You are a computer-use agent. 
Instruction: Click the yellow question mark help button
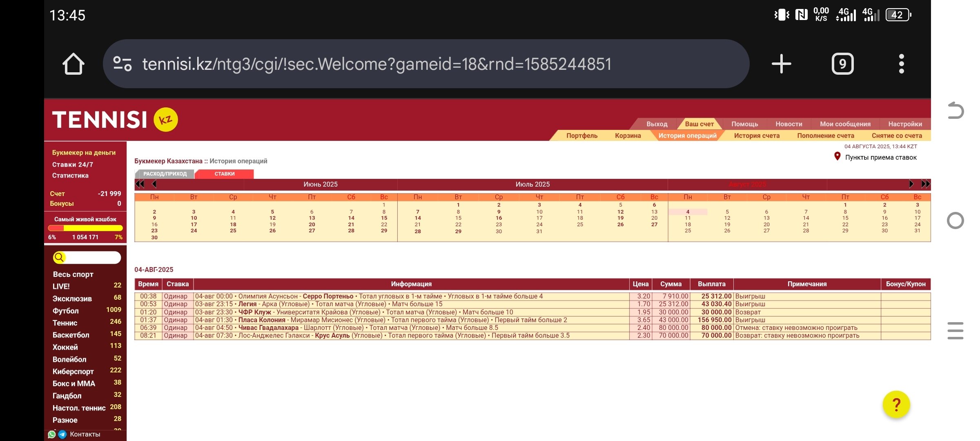click(896, 405)
